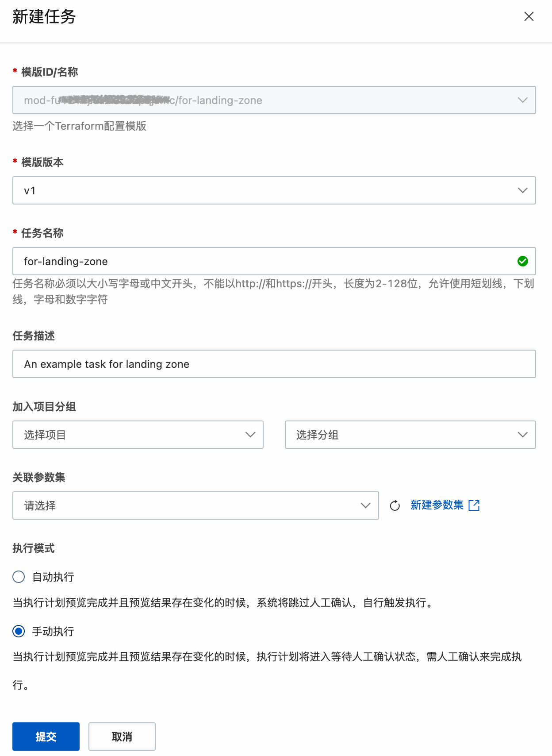Click external-link icon next to 新建参数集
The width and height of the screenshot is (552, 756).
click(x=474, y=505)
